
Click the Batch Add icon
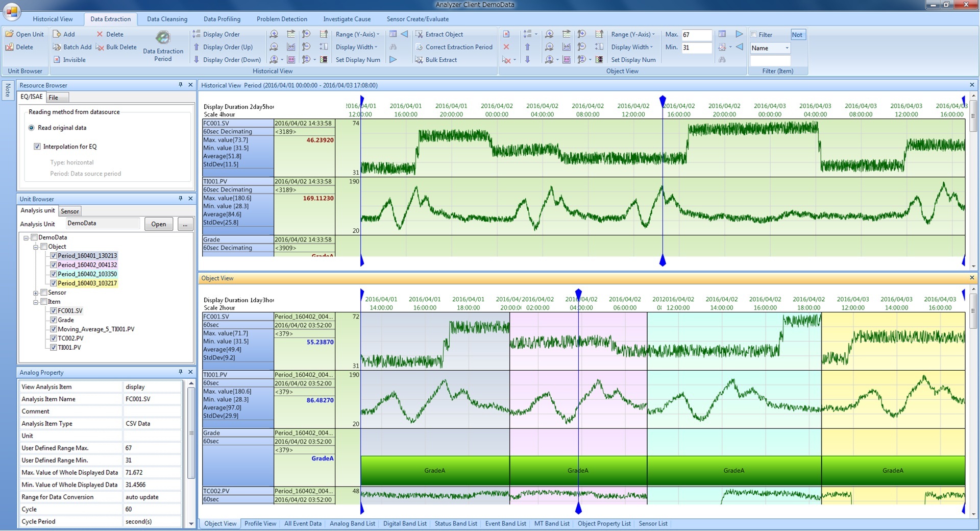coord(57,47)
